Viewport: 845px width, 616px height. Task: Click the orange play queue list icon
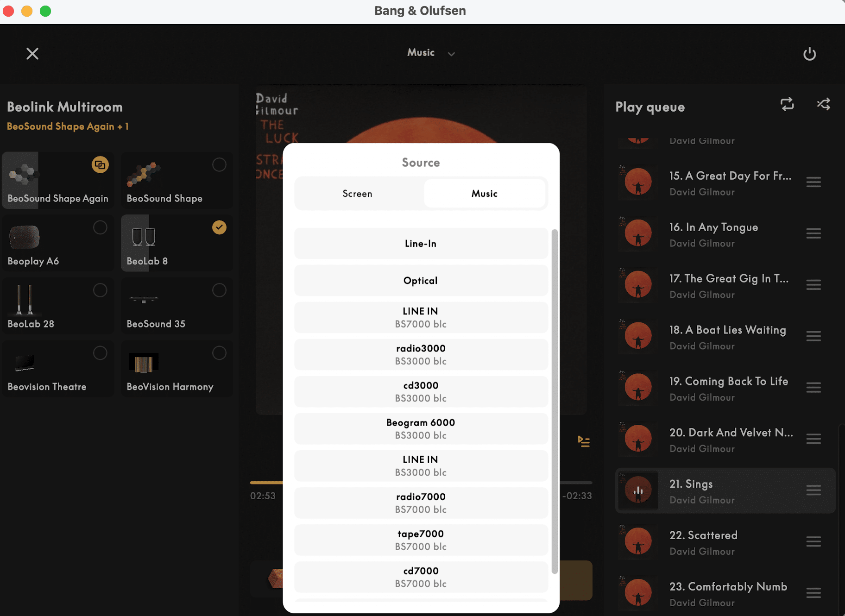pos(584,441)
